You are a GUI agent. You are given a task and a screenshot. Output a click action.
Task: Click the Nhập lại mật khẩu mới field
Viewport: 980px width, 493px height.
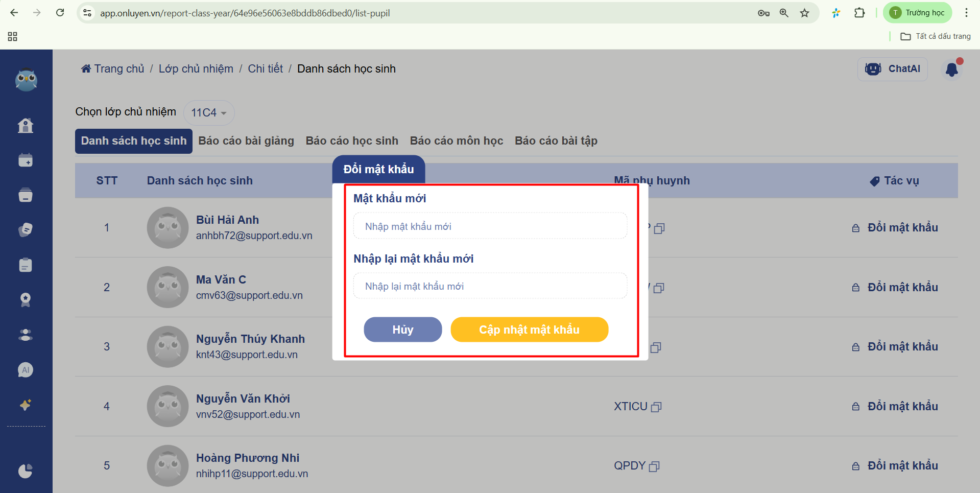tap(490, 286)
